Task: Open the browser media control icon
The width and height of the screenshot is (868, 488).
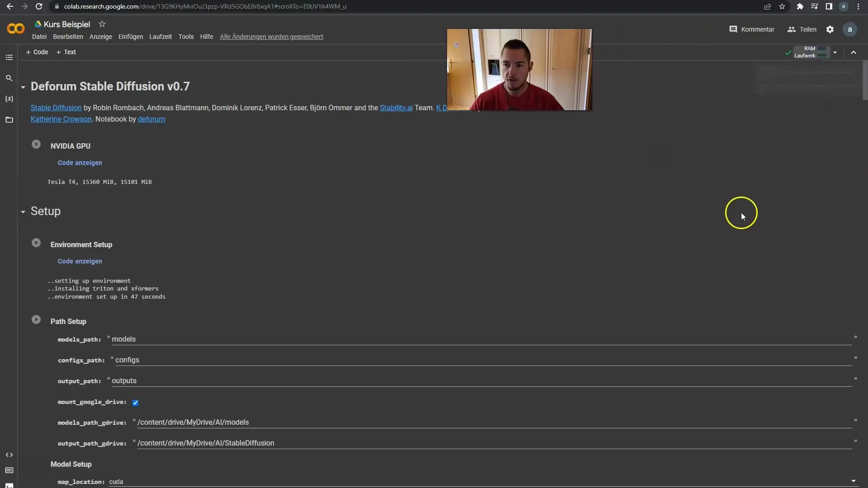Action: tap(814, 6)
